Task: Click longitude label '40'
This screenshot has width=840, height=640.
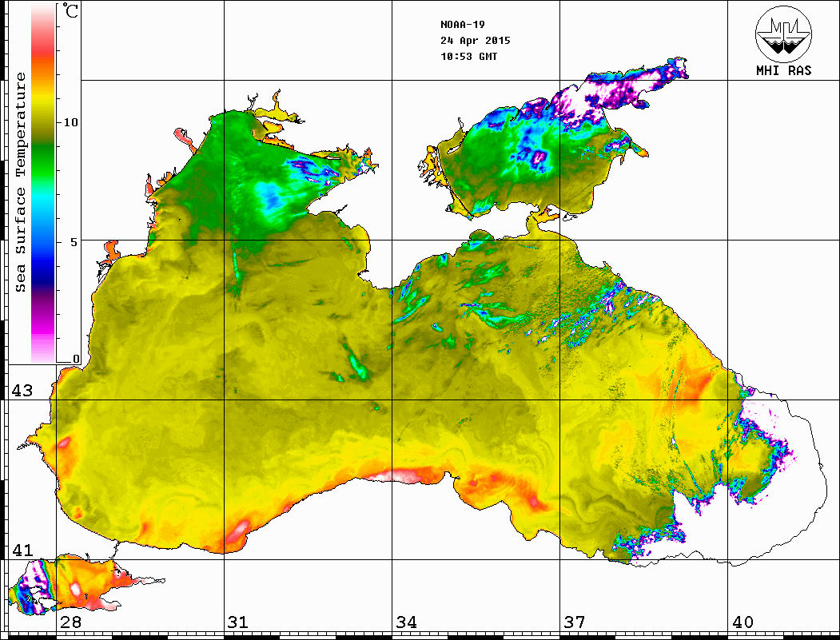Action: [742, 622]
